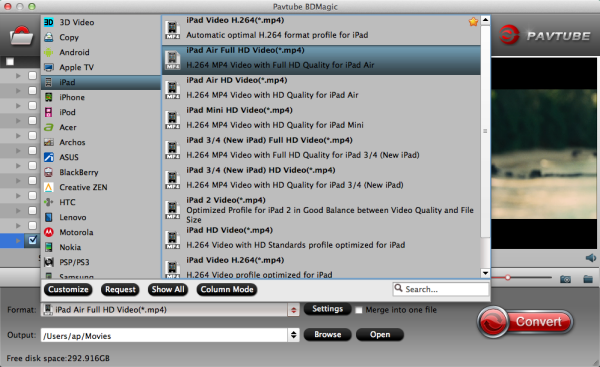Toggle the select-all checkbox above title list
This screenshot has width=600, height=367.
[10, 62]
